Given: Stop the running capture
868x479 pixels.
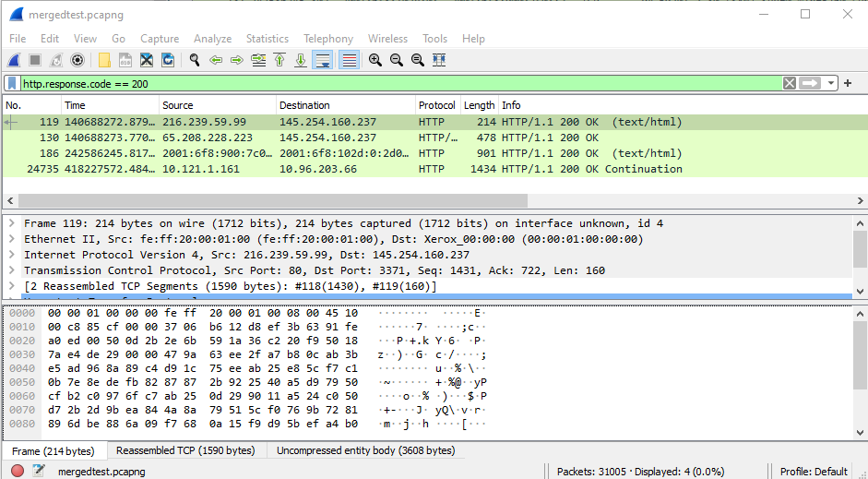Looking at the screenshot, I should 35,60.
